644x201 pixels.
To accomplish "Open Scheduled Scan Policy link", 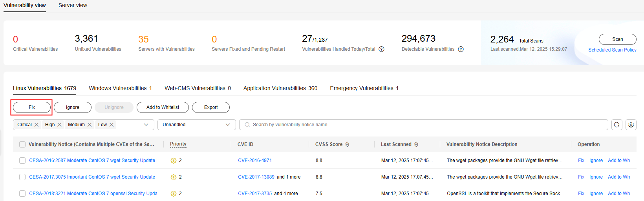I will point(612,50).
